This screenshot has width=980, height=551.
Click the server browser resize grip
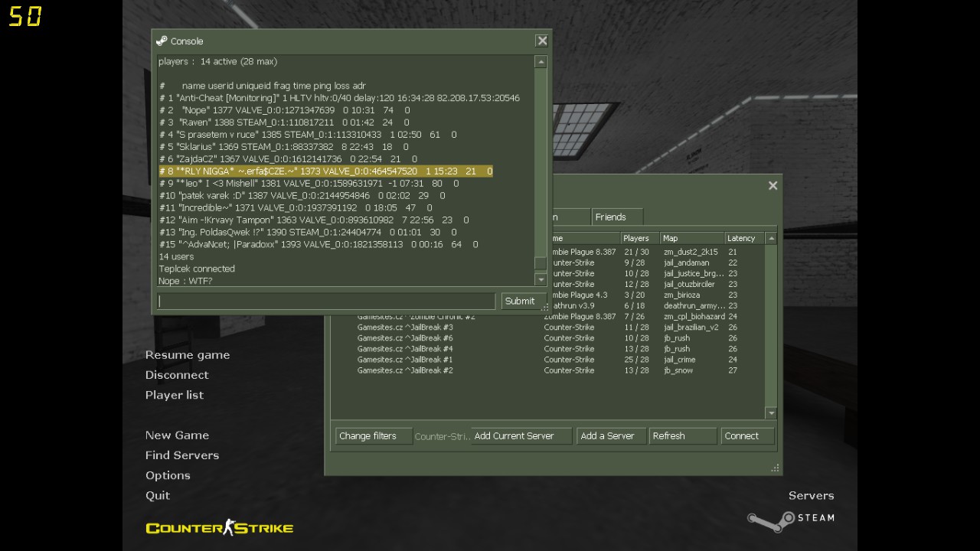click(x=775, y=468)
